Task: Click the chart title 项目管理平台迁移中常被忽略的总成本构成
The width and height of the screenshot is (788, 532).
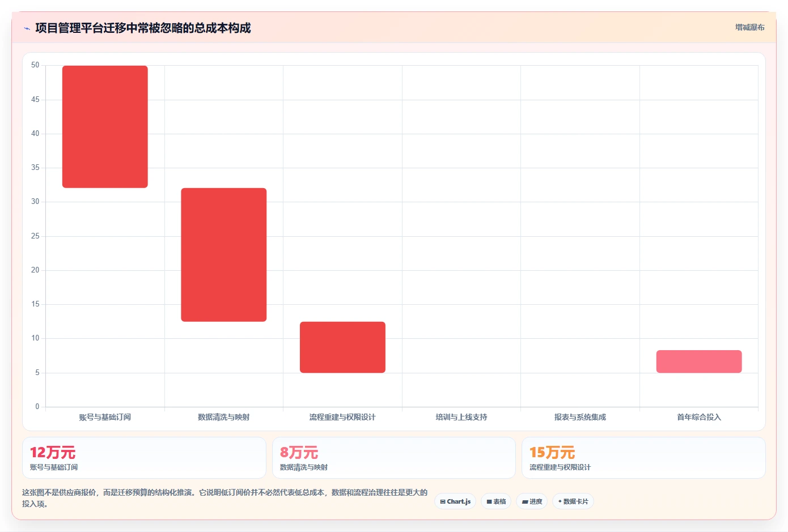Action: tap(143, 28)
